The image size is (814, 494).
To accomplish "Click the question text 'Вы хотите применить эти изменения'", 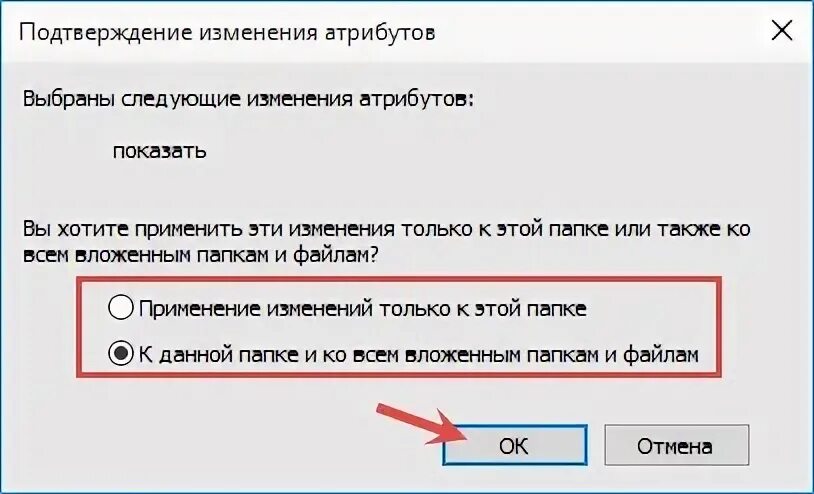I will coord(208,229).
